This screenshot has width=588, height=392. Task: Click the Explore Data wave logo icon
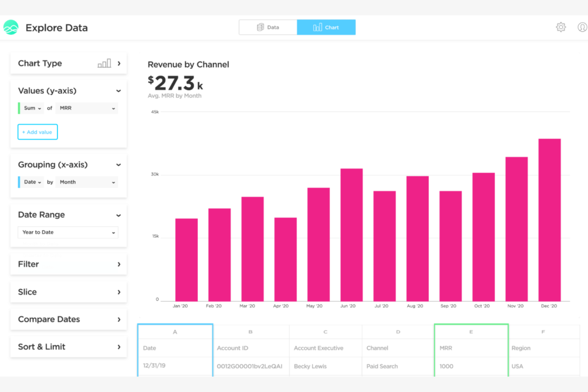(x=11, y=27)
